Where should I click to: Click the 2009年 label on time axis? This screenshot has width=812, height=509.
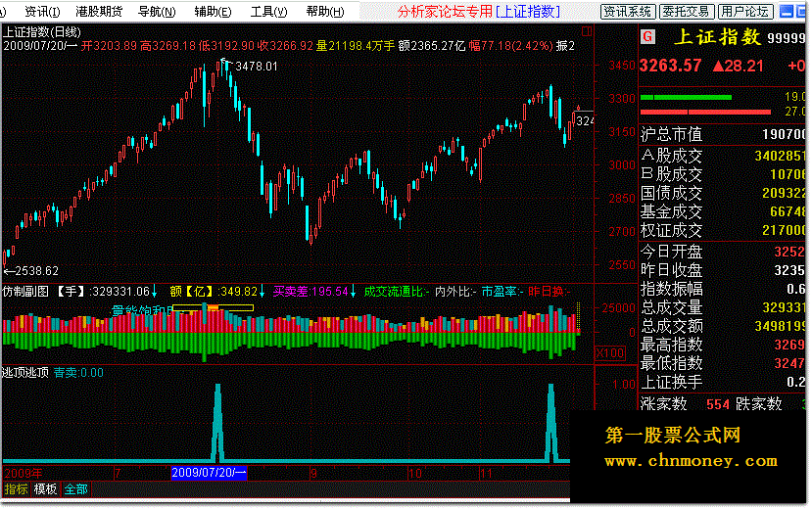coord(24,473)
